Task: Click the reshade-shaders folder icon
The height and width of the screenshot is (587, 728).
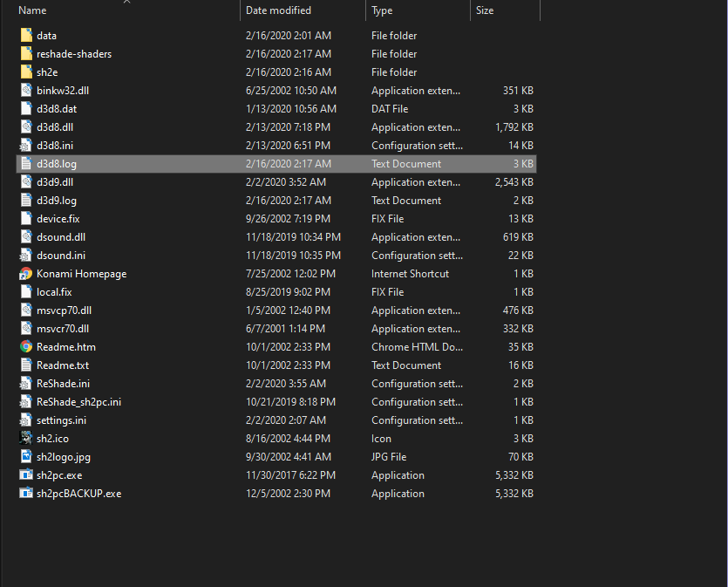Action: 26,53
